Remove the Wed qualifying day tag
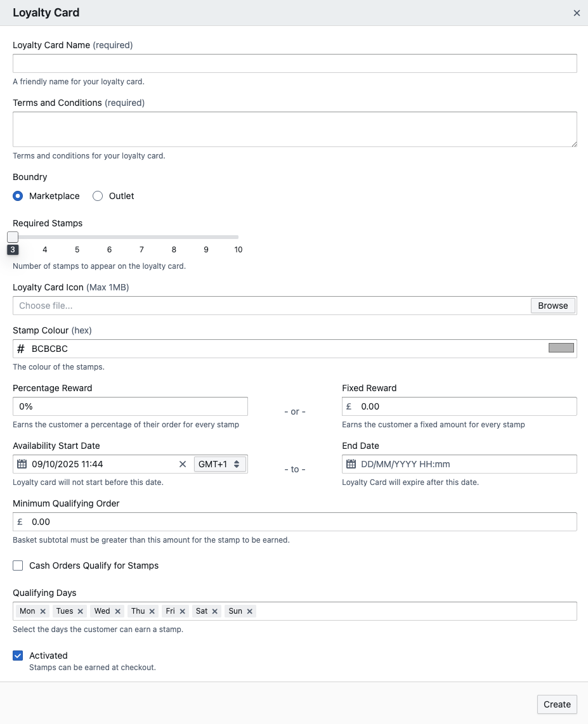Image resolution: width=588 pixels, height=724 pixels. [x=118, y=611]
